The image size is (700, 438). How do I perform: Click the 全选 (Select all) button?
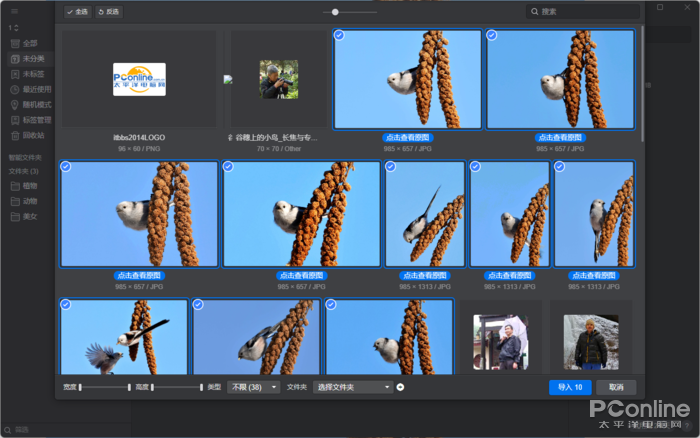tap(77, 12)
